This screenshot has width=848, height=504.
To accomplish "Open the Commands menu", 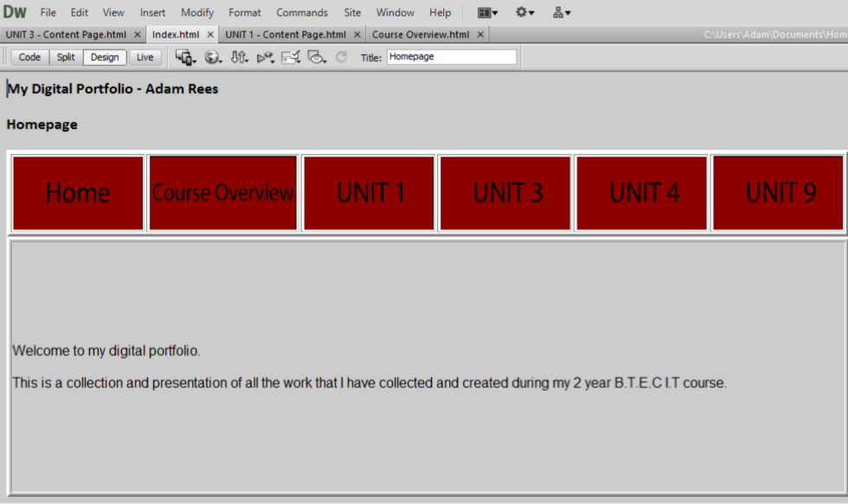I will (302, 12).
